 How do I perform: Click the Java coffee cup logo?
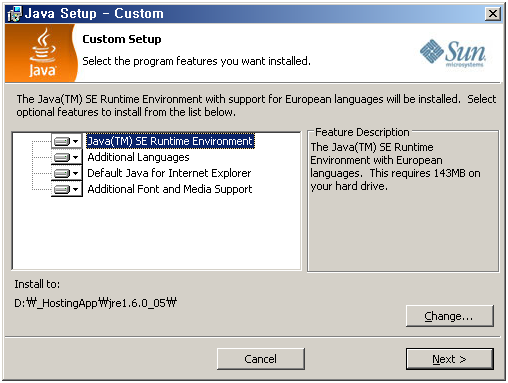[x=42, y=53]
